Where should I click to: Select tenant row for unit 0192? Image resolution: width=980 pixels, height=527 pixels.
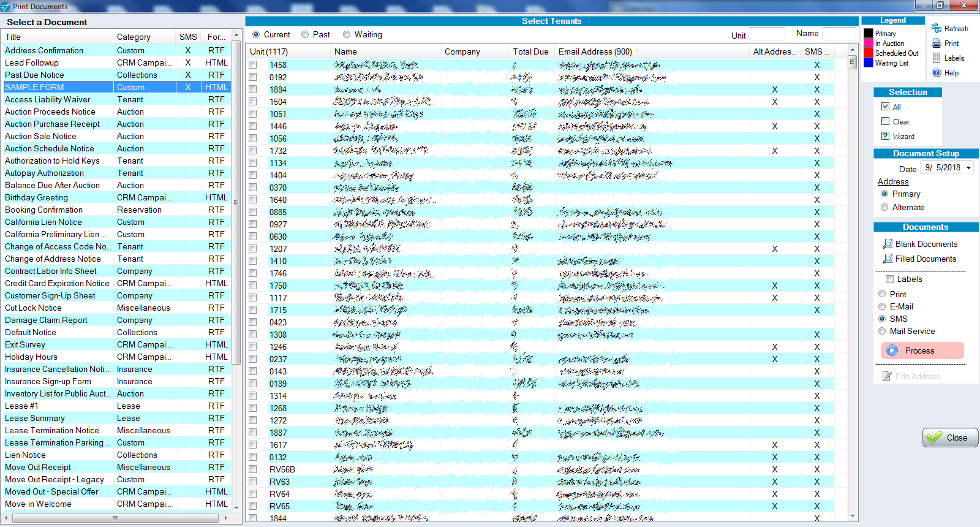546,77
